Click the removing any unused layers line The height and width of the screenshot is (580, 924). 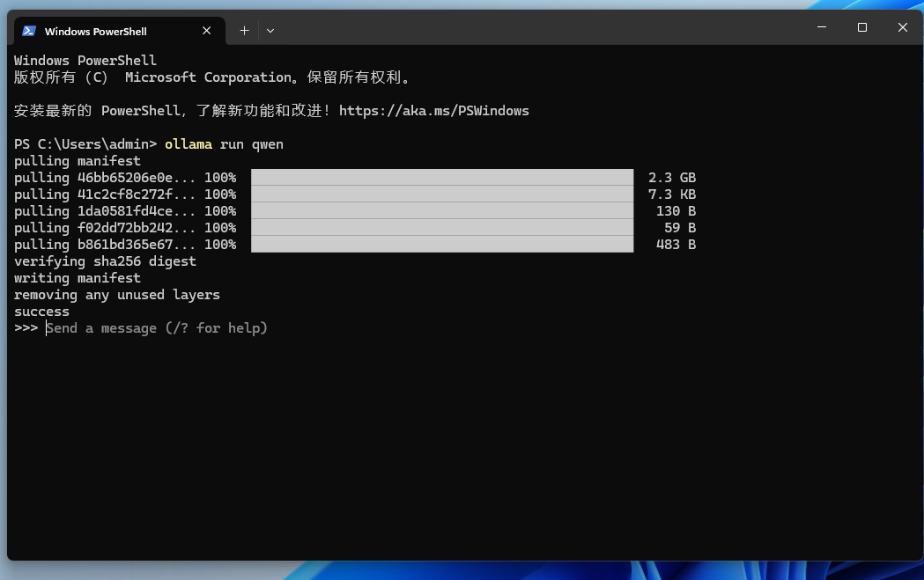coord(115,294)
